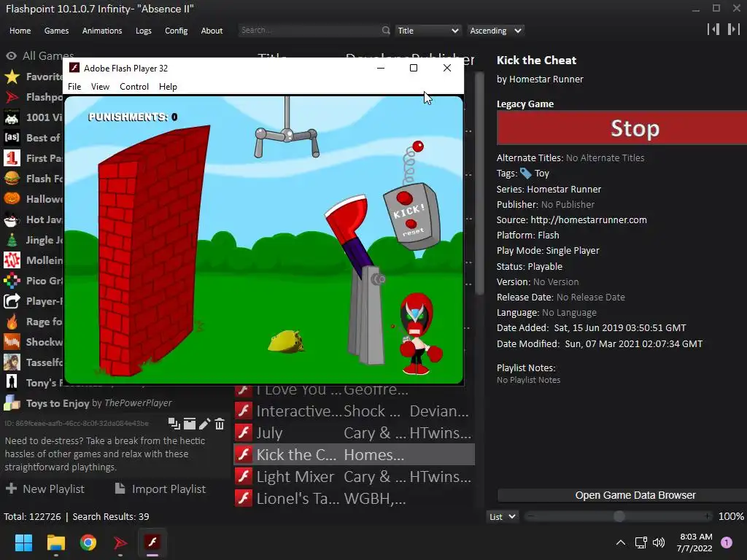
Task: Open Flash Player View menu
Action: click(x=100, y=87)
